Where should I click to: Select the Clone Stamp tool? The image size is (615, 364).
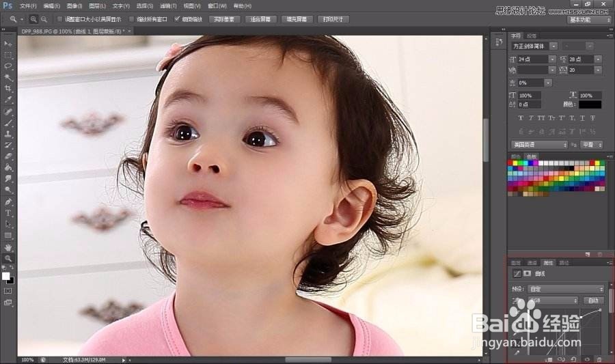[8, 134]
